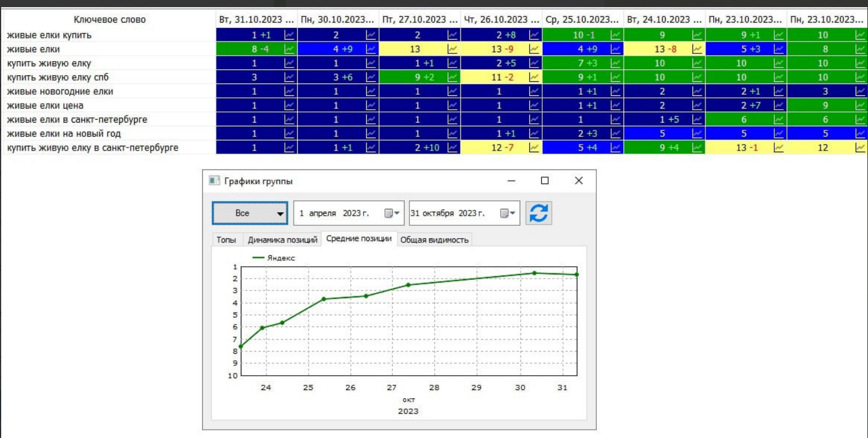Select keyword row 'купить живую елку в санкт-петербурге'
The width and height of the screenshot is (868, 438).
[x=93, y=148]
